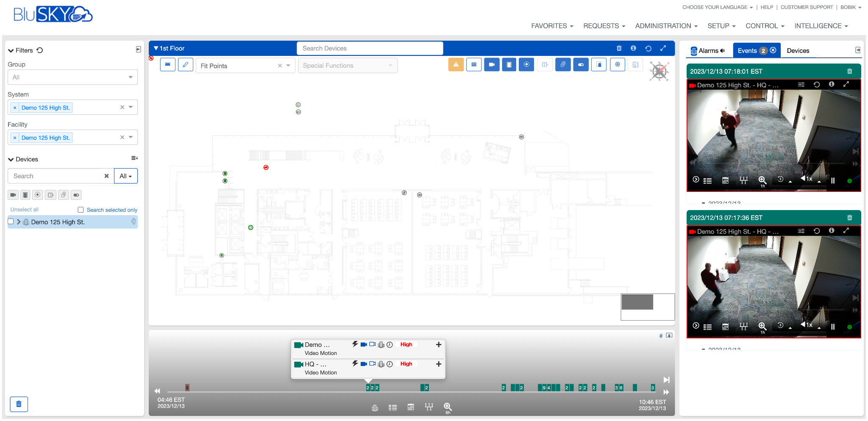This screenshot has height=421, width=868.
Task: Select the camera filter icon in the map toolbar
Action: tap(492, 64)
